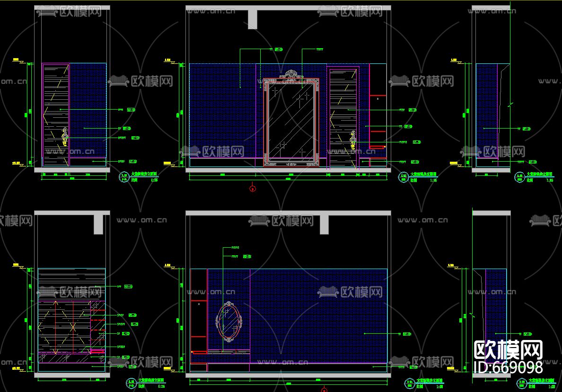
Task: Select the blue tiled strip in the bottom-right elevation
Action: [x=496, y=316]
